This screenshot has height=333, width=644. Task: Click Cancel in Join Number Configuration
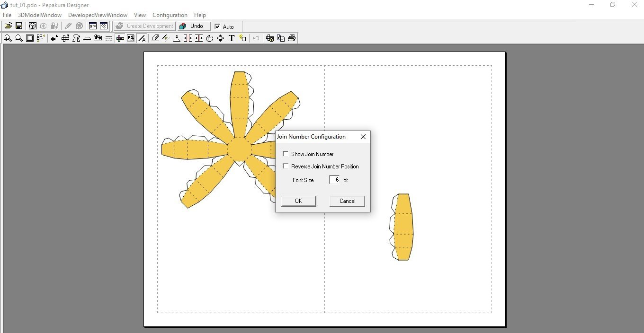[x=347, y=201]
